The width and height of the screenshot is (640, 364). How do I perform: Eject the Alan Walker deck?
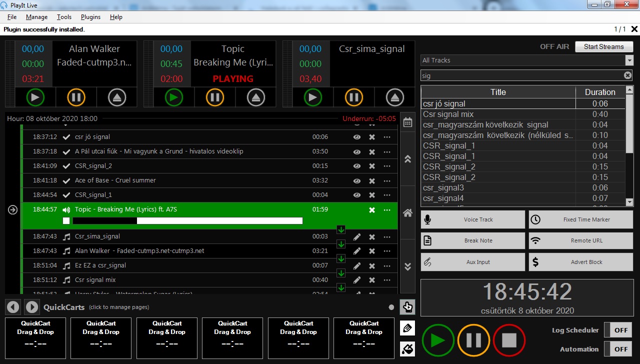117,97
